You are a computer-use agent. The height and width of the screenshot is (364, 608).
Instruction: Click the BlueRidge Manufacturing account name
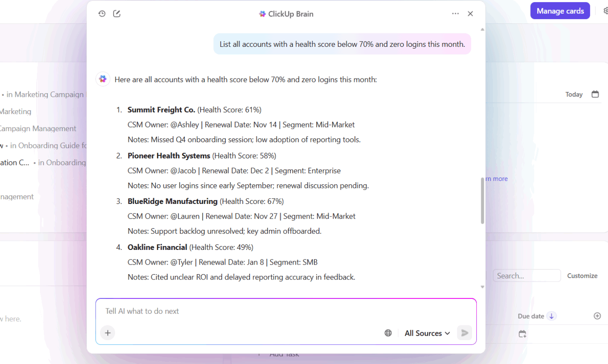point(172,201)
